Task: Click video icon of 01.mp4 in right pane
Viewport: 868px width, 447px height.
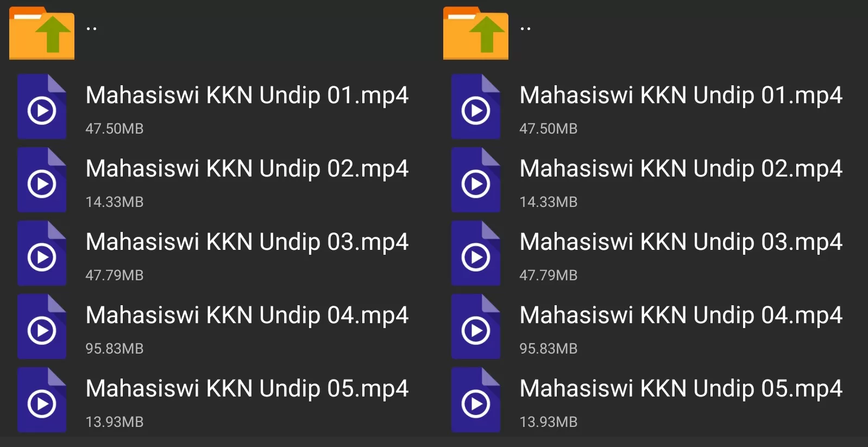Action: tap(476, 106)
